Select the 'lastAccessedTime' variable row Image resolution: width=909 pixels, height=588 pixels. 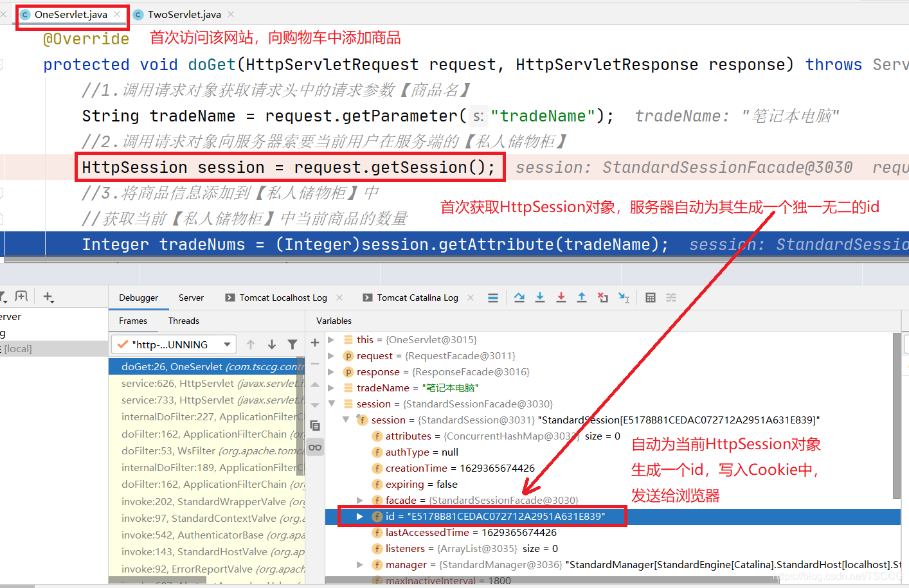click(609, 532)
